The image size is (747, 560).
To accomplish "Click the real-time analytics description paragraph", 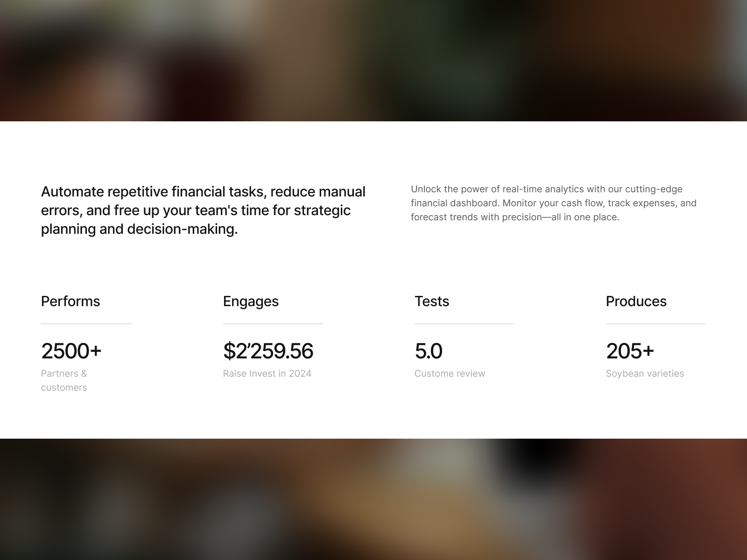I will pyautogui.click(x=554, y=203).
